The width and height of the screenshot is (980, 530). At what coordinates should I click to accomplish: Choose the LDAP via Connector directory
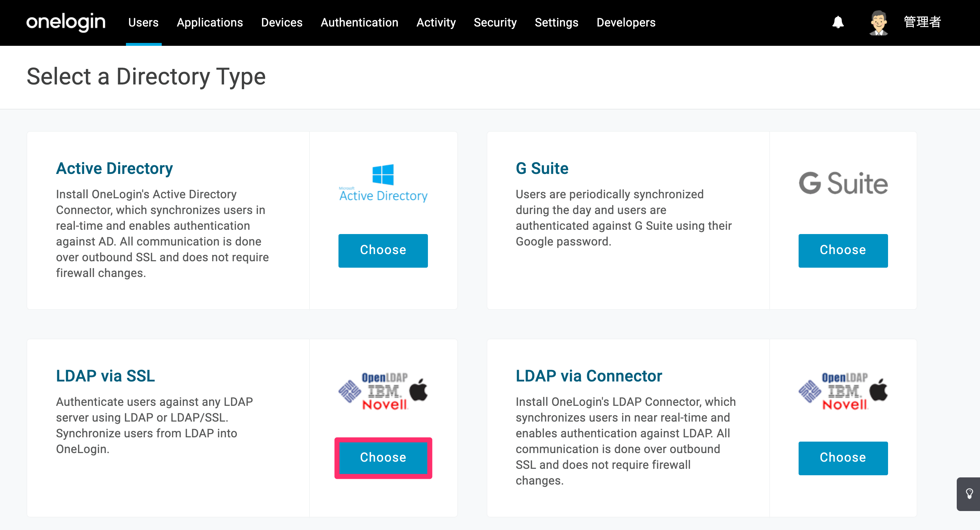[843, 458]
